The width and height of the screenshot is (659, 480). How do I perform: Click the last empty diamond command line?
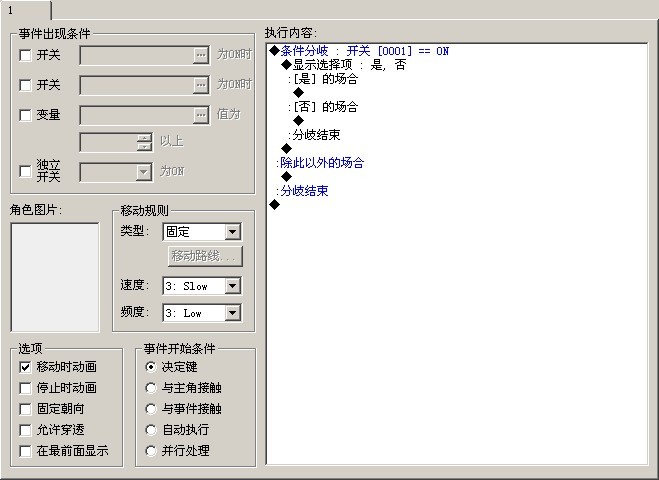tap(274, 205)
